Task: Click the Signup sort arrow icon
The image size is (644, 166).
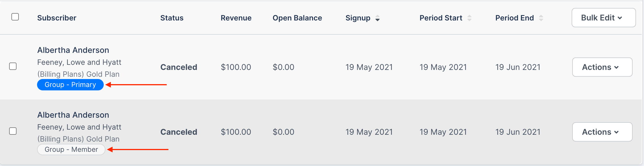Action: click(378, 18)
